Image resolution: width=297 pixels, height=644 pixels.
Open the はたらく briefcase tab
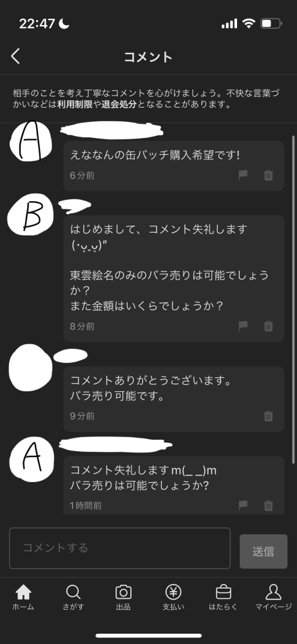223,598
